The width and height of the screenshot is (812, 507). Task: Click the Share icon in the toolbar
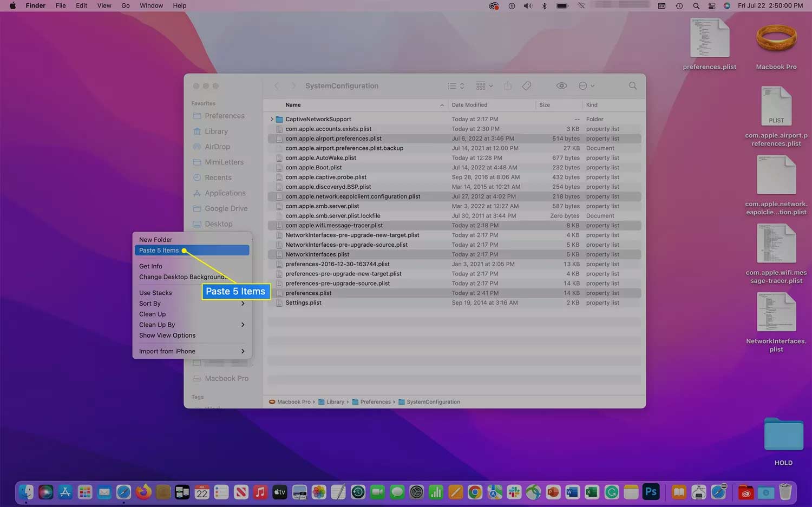click(508, 85)
